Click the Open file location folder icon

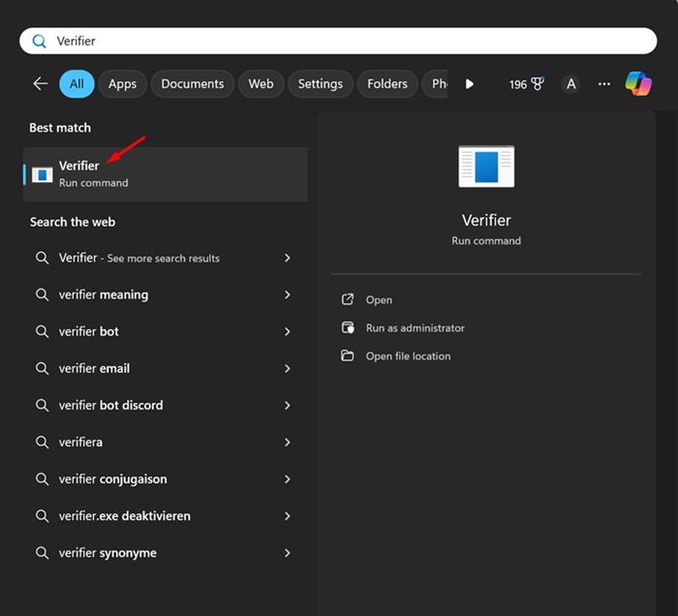pos(348,356)
